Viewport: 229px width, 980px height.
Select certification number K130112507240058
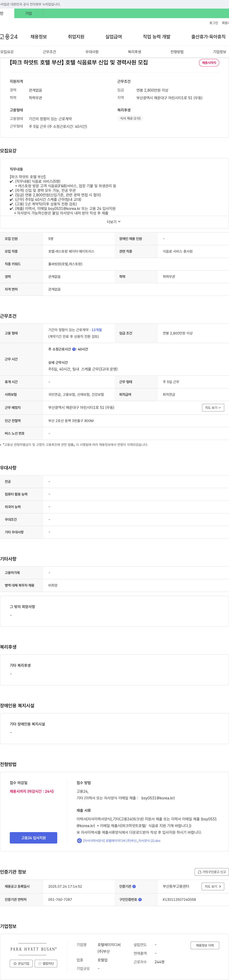tap(179, 900)
